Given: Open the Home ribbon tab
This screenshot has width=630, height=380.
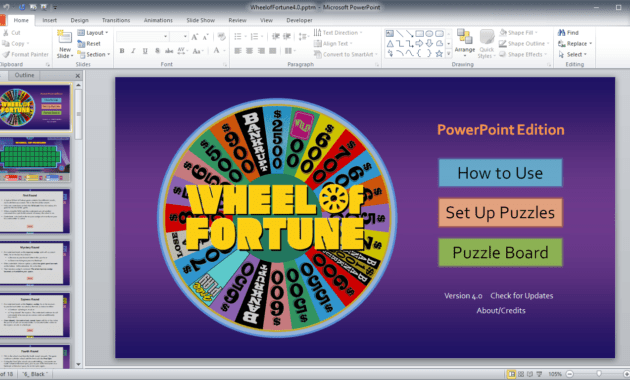Looking at the screenshot, I should tap(21, 20).
